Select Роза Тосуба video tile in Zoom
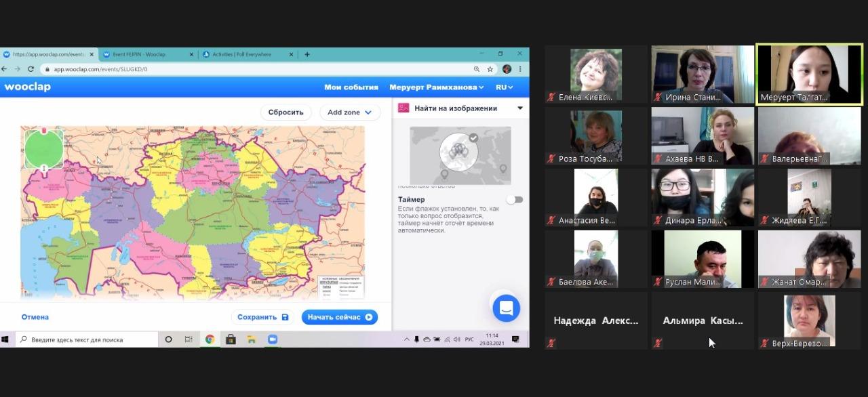This screenshot has height=397, width=868. coord(596,136)
